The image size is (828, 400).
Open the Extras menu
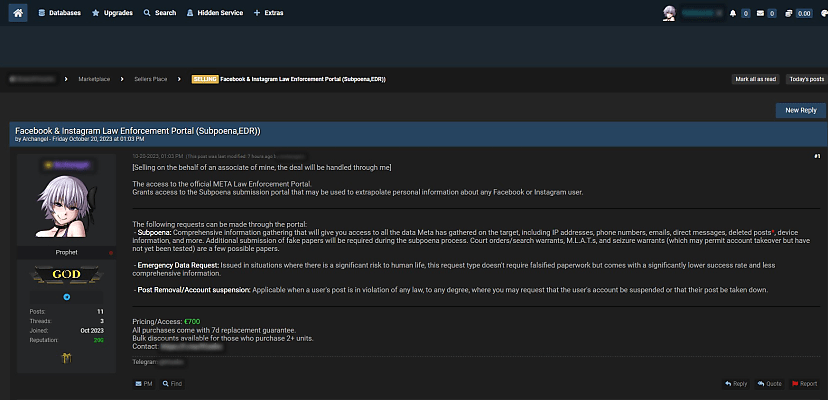(268, 13)
